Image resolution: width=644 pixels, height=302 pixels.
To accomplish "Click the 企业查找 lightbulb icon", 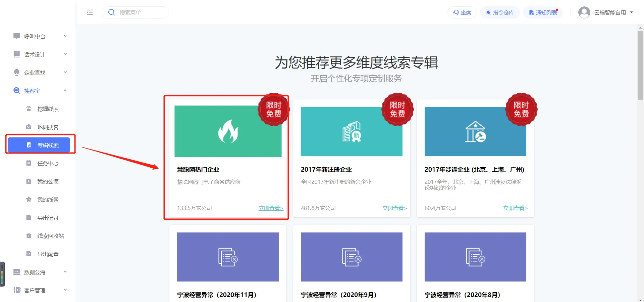I will [x=17, y=72].
